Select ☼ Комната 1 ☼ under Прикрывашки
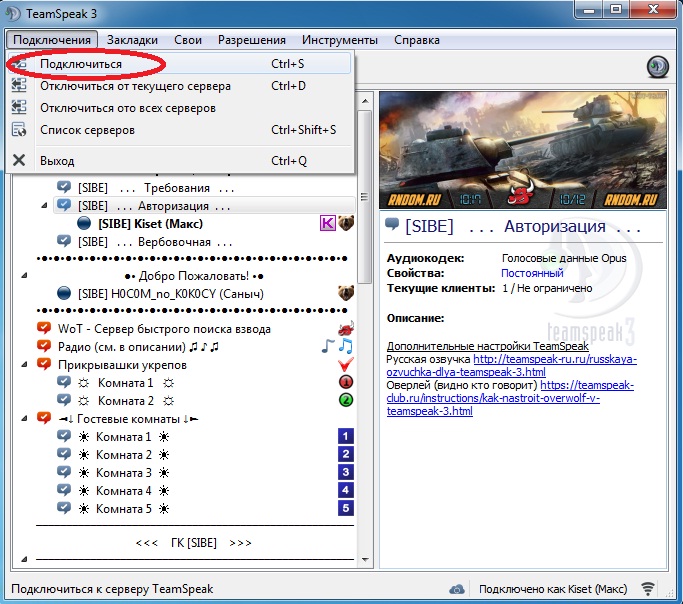Screen dimensions: 683x604 (x=126, y=383)
